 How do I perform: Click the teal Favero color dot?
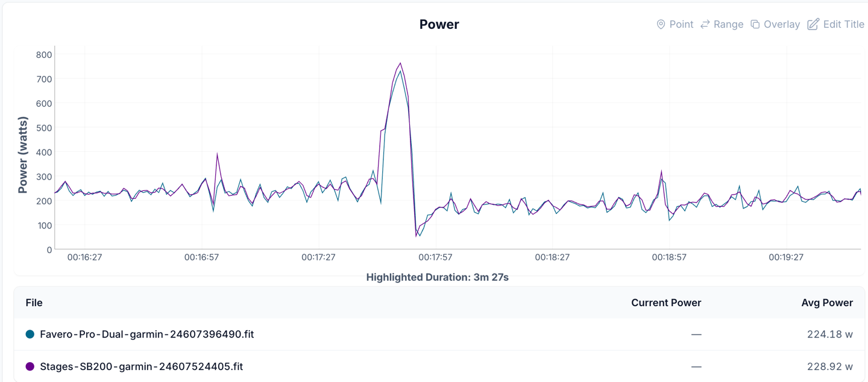(30, 334)
